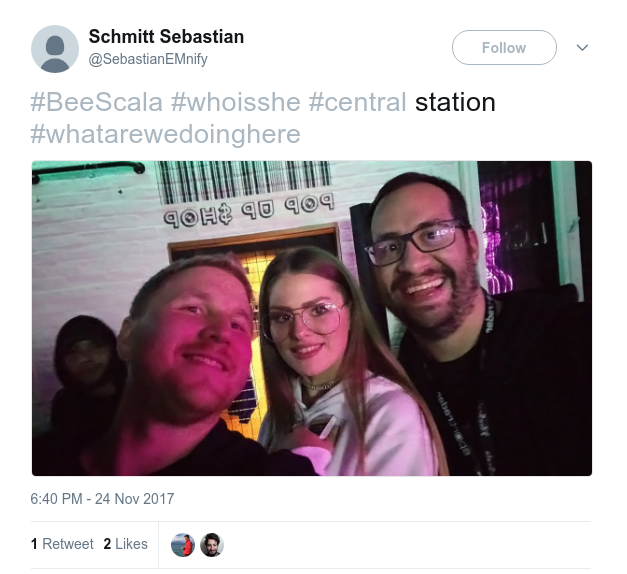Viewport: 627px width, 574px height.
Task: Open the #whatarewedoinghere hashtag
Action: (x=166, y=134)
